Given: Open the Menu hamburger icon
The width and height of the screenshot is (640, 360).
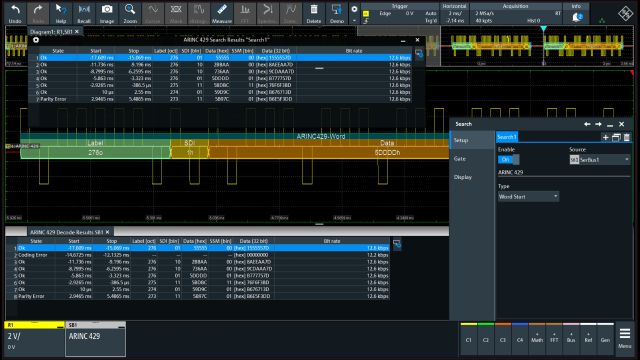Looking at the screenshot, I should pyautogui.click(x=625, y=338).
